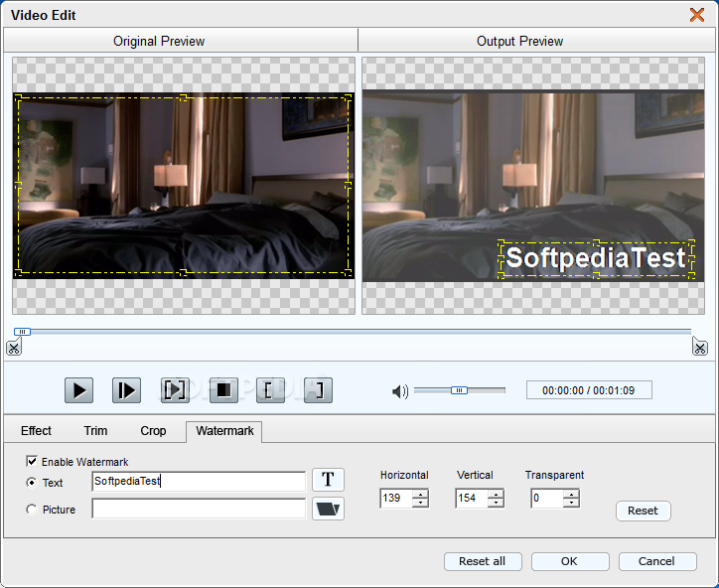Set the trim start point with left bracket
Screen dimensions: 719x588
tap(270, 390)
